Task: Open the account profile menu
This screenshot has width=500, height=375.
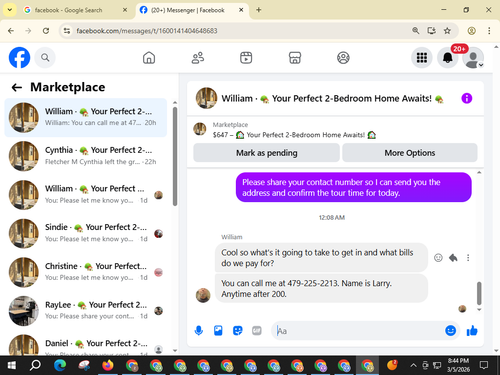Action: 473,58
